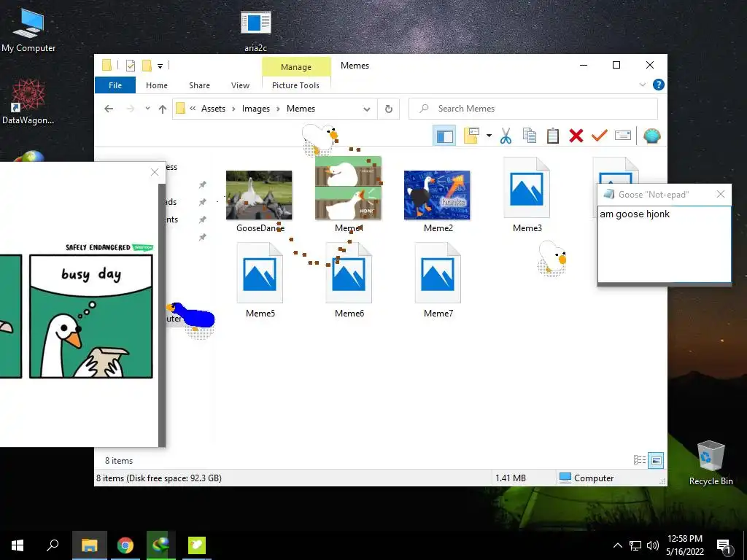Image resolution: width=747 pixels, height=560 pixels.
Task: Click inside the Goose Not-epad text area
Action: pyautogui.click(x=664, y=244)
